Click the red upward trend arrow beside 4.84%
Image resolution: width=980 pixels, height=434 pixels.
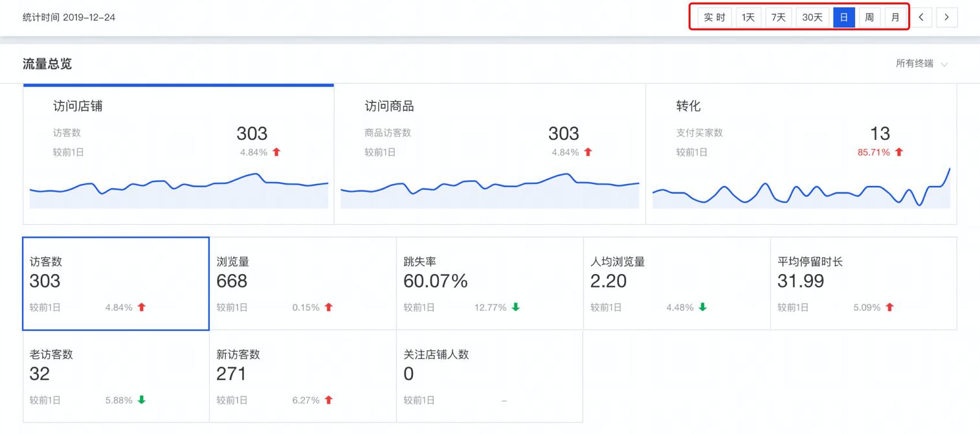(278, 152)
